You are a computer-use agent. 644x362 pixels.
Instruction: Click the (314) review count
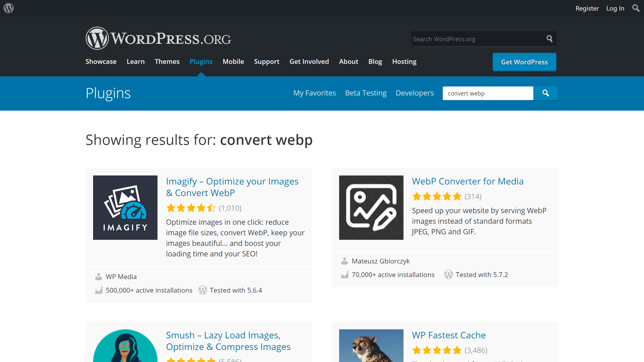[473, 196]
